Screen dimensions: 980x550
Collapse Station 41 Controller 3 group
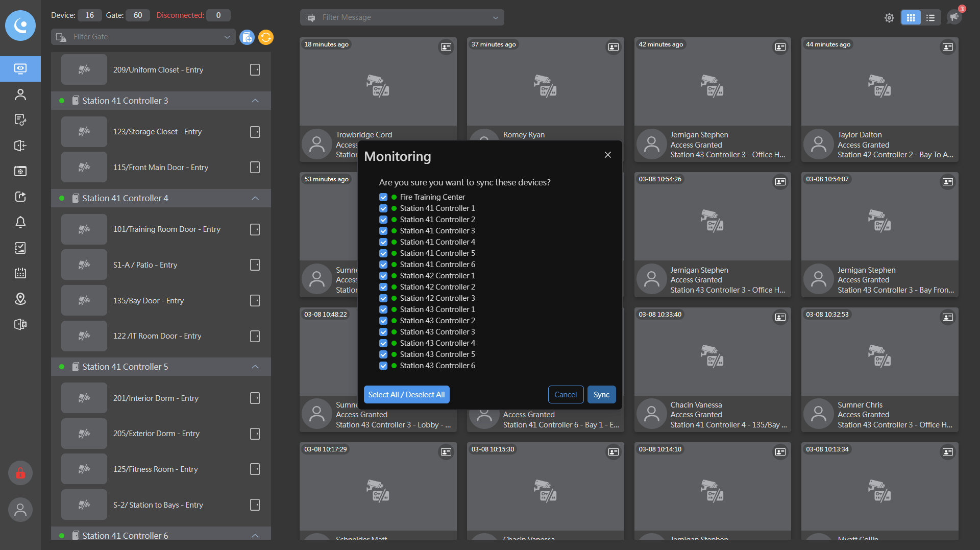point(255,101)
